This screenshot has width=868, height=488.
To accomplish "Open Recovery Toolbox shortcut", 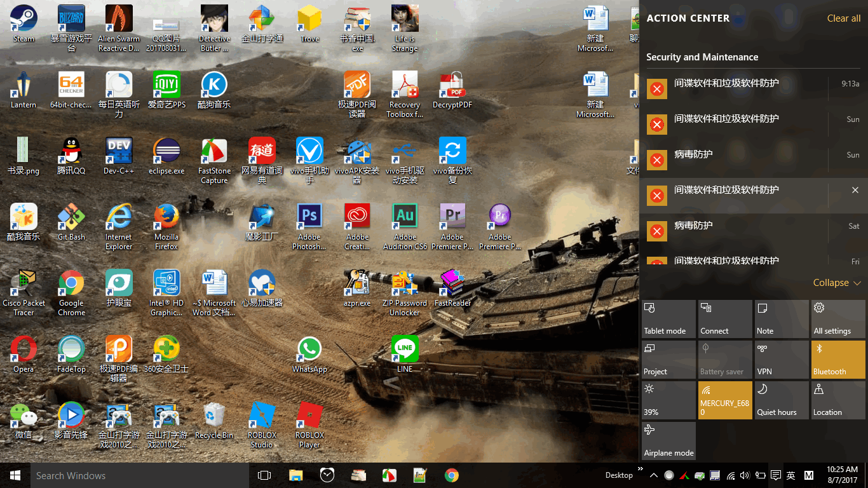I will click(405, 95).
